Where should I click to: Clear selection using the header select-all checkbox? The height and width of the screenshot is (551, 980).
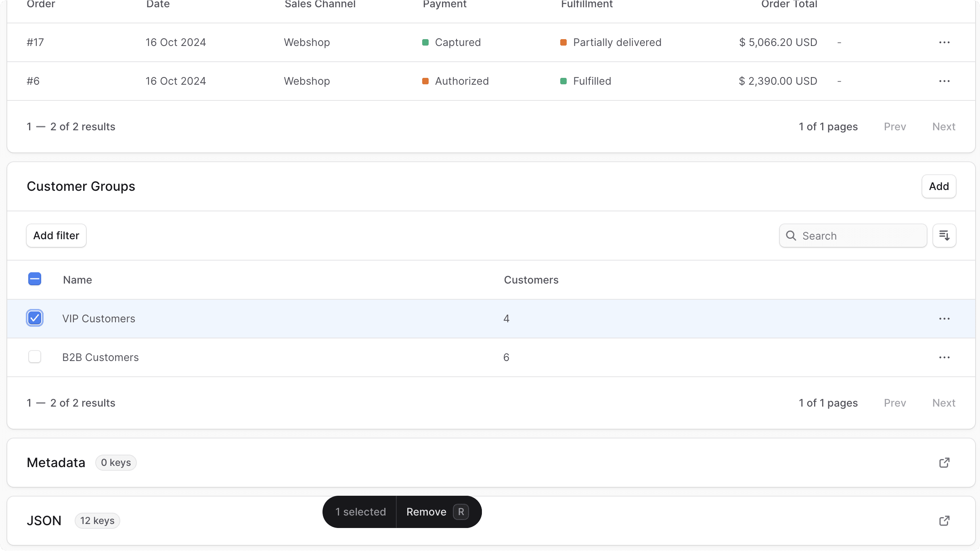pos(35,279)
